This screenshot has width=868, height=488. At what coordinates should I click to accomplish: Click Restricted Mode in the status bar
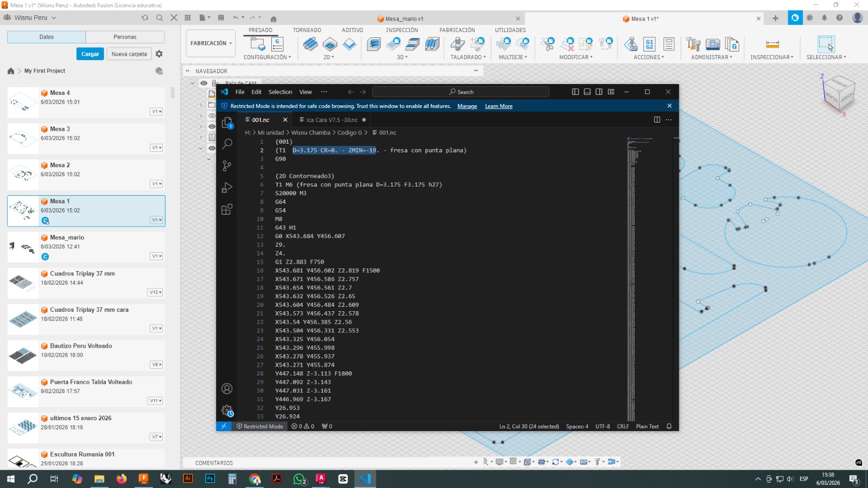260,426
